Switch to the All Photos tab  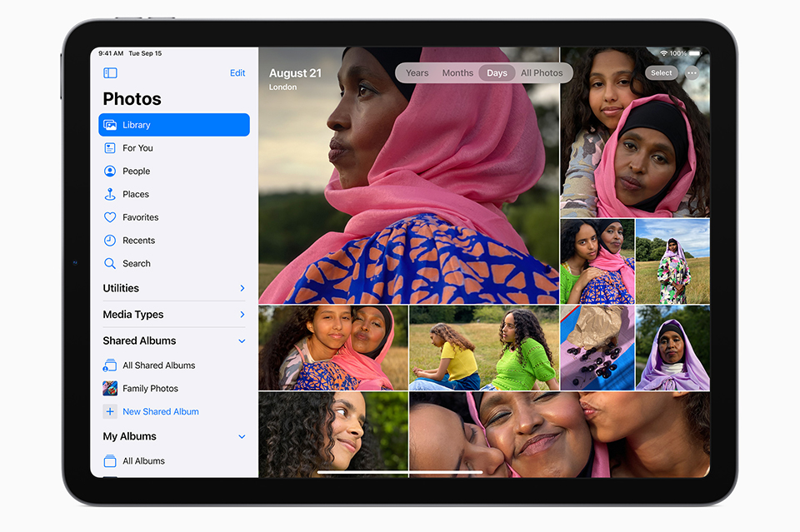[x=542, y=73]
